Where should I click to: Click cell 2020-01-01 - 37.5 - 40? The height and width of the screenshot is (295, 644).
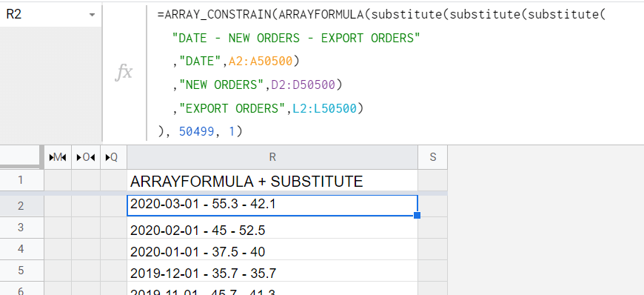coord(272,249)
